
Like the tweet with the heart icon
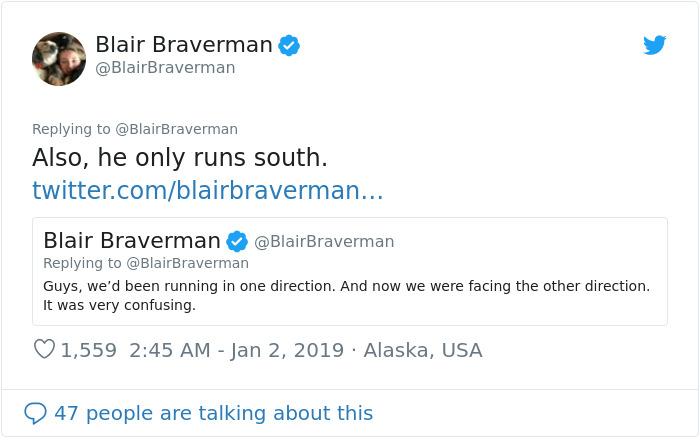coord(44,350)
